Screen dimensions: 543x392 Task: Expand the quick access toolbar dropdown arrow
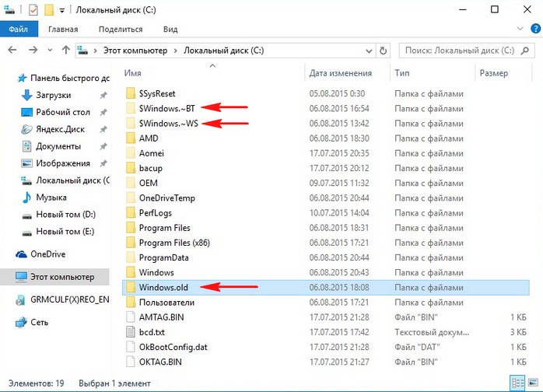61,10
